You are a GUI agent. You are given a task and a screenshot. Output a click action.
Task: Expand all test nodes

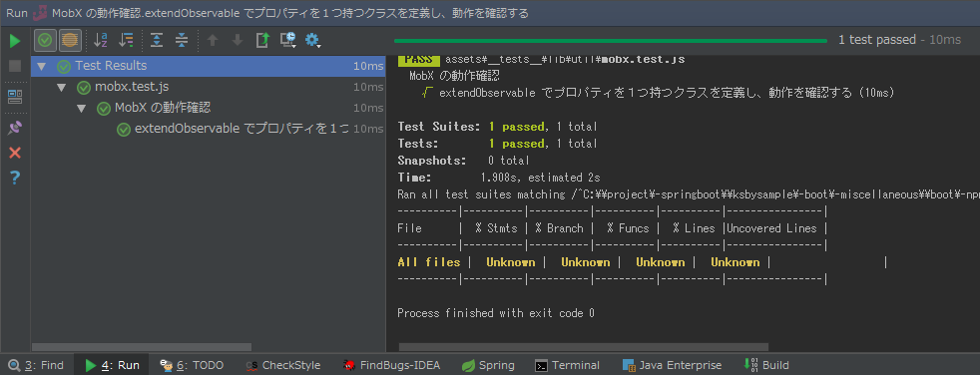point(157,41)
